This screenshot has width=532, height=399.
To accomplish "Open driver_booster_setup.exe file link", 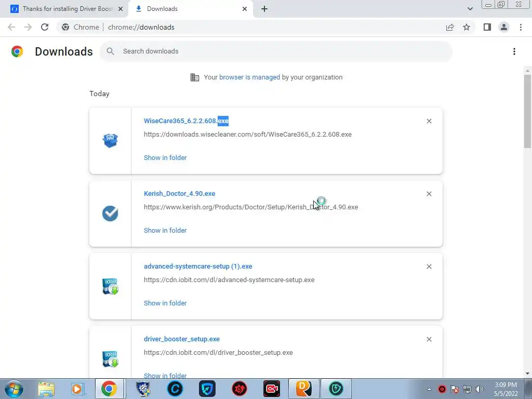I will (x=181, y=339).
